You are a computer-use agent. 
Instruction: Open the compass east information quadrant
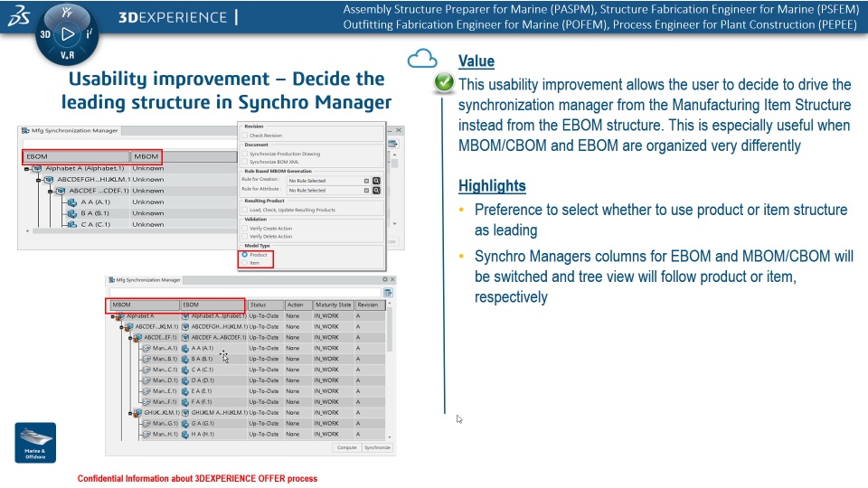pyautogui.click(x=89, y=34)
